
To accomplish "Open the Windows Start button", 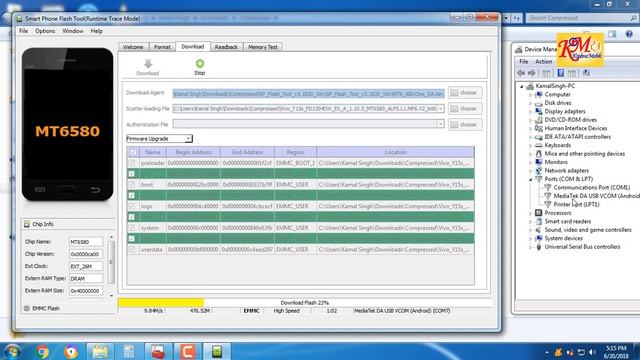I will pos(11,351).
